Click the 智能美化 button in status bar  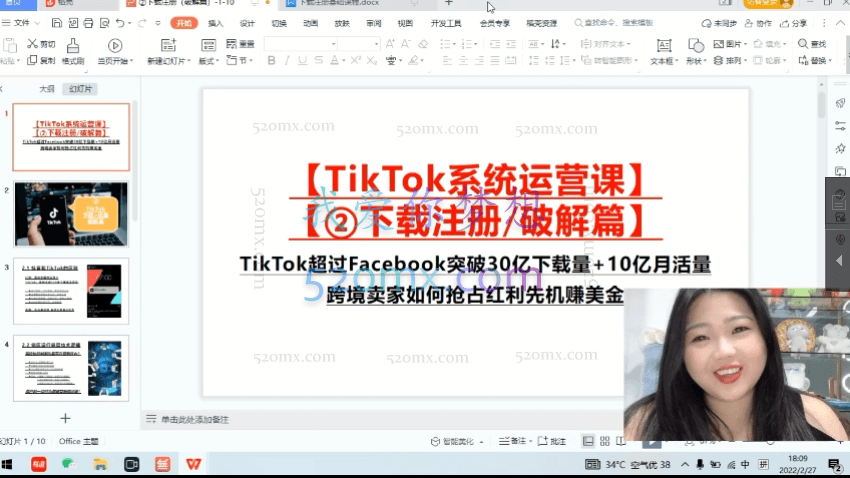pyautogui.click(x=456, y=441)
